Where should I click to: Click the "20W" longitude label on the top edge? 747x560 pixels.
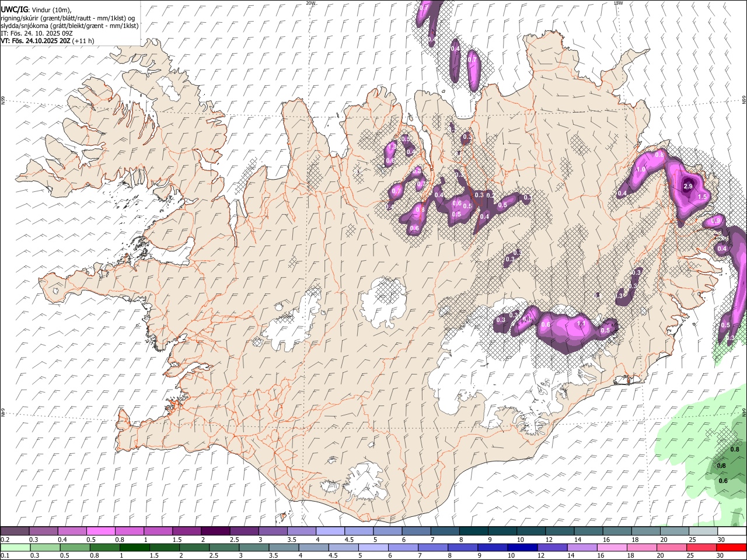click(310, 3)
